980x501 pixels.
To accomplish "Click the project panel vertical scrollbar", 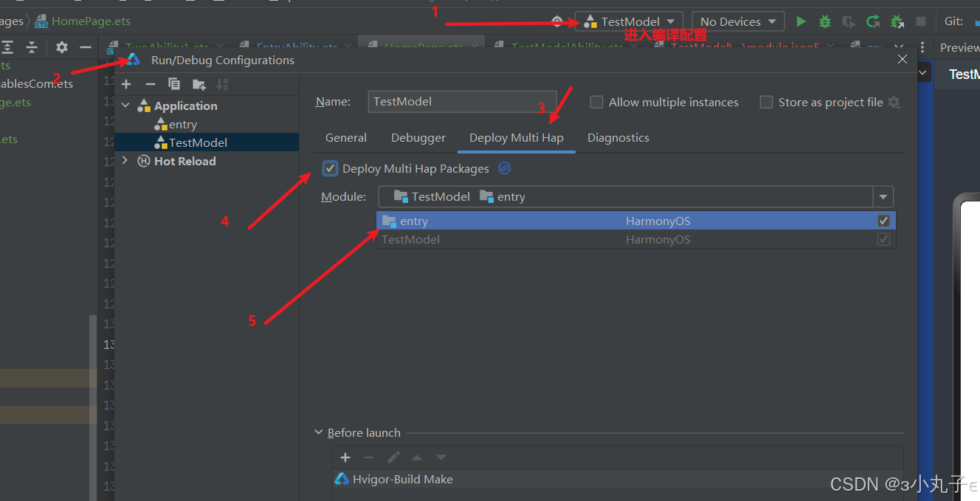I will pos(93,406).
